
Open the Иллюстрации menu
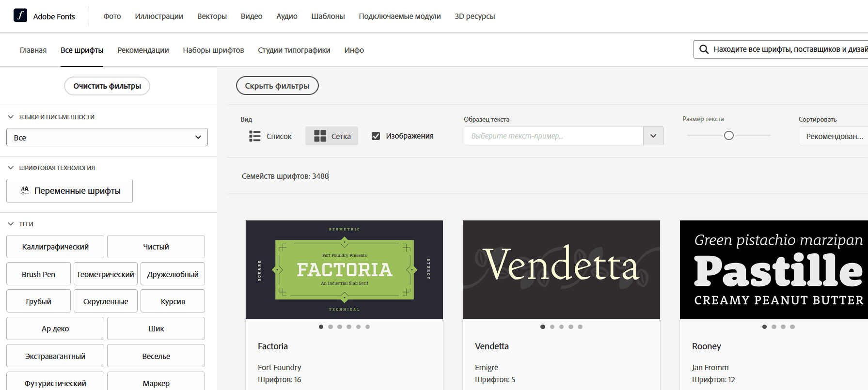[159, 16]
